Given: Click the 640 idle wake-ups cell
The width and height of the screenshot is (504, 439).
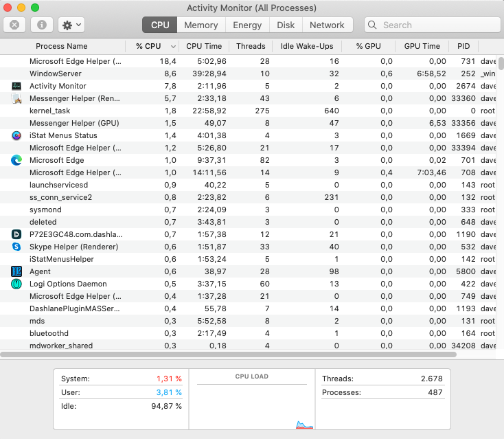Looking at the screenshot, I should 332,111.
